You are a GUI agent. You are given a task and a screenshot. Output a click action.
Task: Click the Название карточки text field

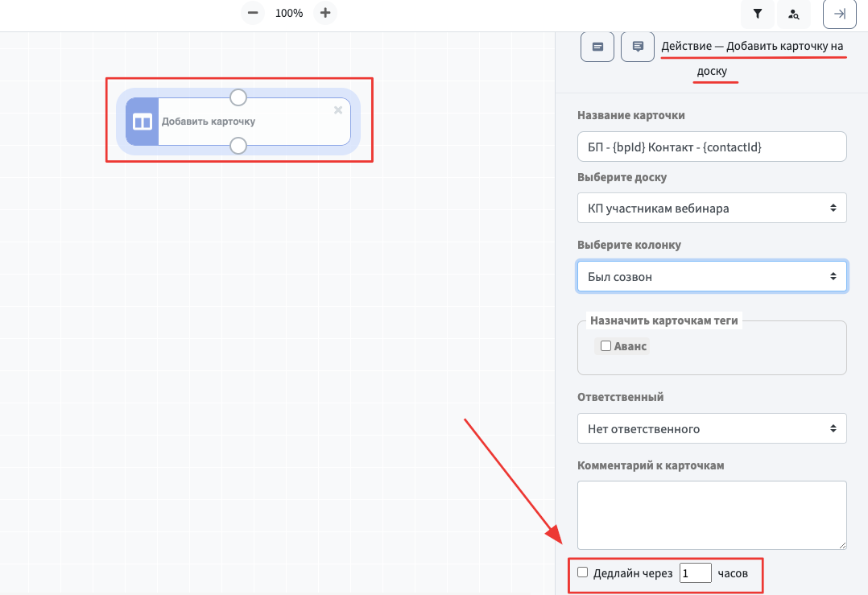point(712,147)
